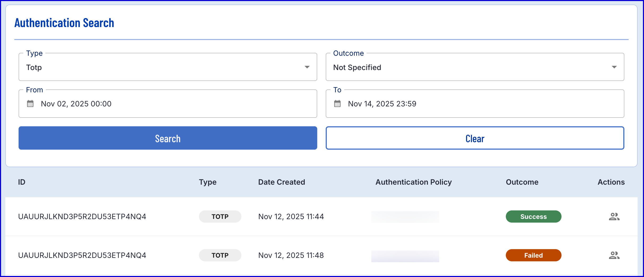The height and width of the screenshot is (277, 644).
Task: Click the Outcome column header in table
Action: tap(522, 182)
